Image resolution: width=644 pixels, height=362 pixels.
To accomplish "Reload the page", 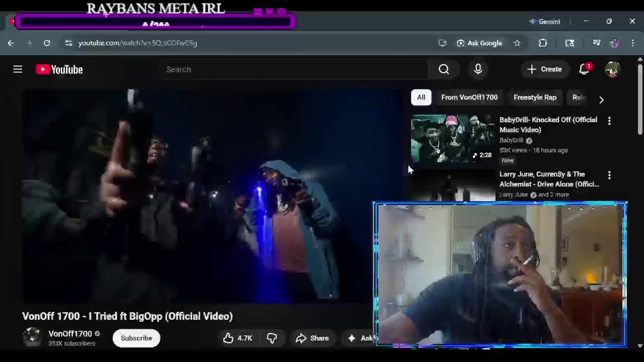I will [47, 43].
